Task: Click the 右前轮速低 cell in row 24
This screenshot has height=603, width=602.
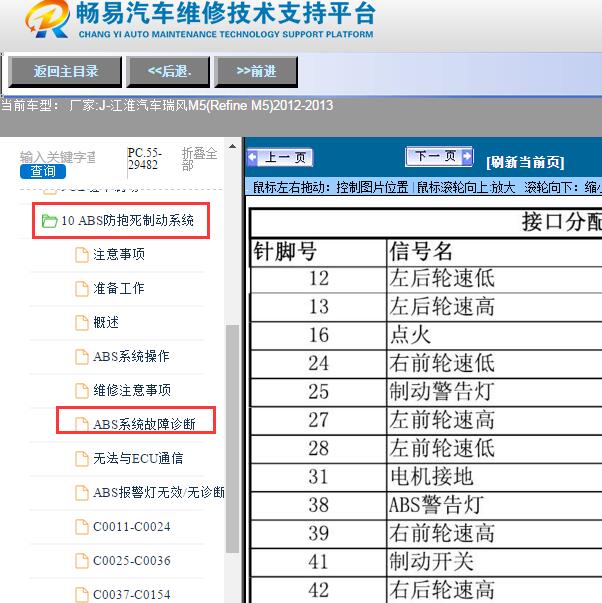Action: coord(442,363)
